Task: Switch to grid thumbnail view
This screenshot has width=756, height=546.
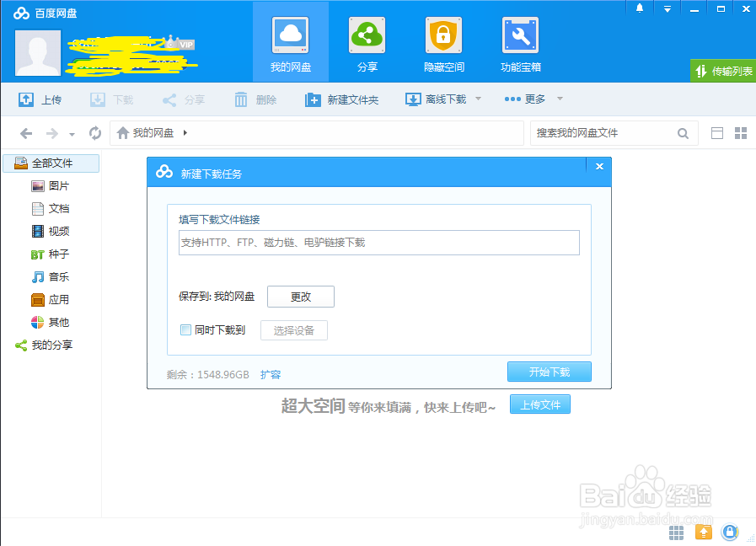Action: (741, 133)
